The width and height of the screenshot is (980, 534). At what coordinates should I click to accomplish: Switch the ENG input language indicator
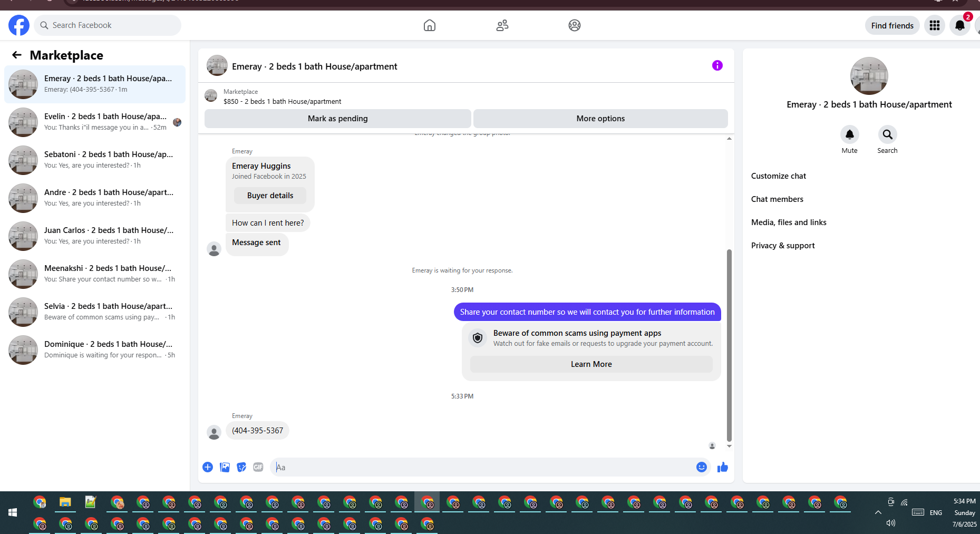pyautogui.click(x=936, y=512)
